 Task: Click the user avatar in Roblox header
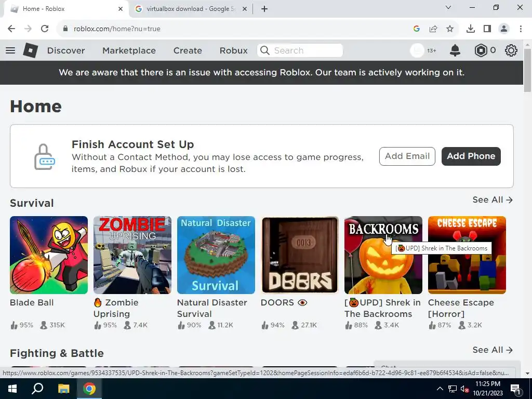point(417,50)
